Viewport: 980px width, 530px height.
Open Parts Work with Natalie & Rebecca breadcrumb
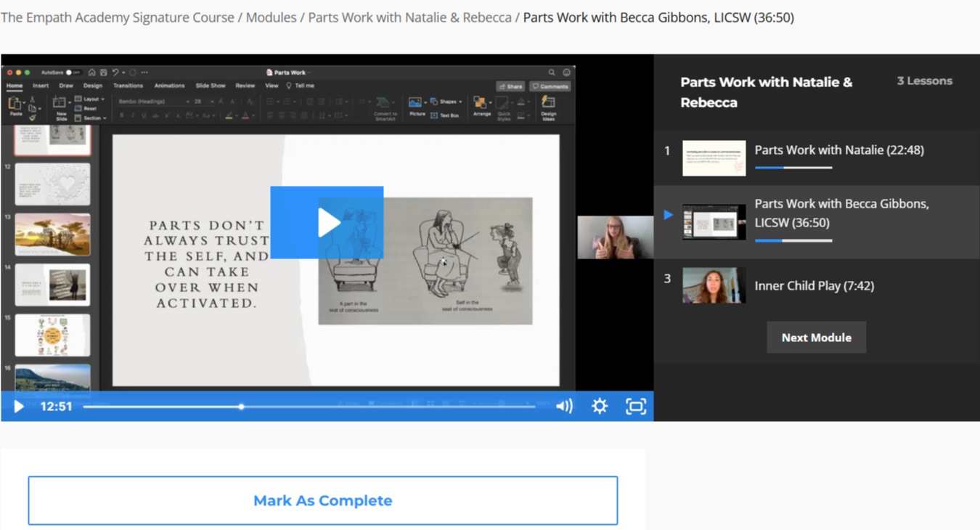[409, 17]
